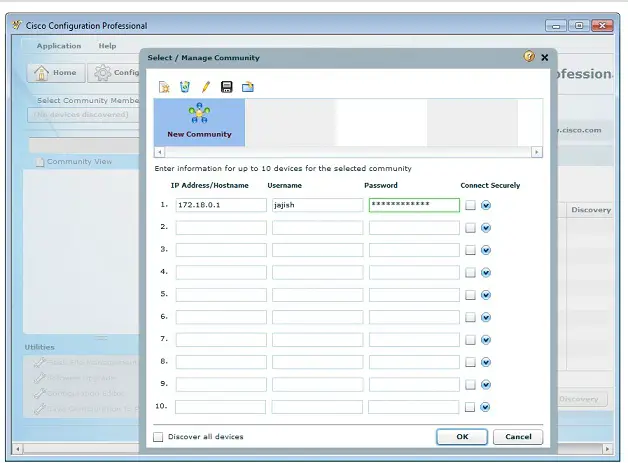The width and height of the screenshot is (628, 463).
Task: Enable the Discover all devices checkbox
Action: point(158,437)
